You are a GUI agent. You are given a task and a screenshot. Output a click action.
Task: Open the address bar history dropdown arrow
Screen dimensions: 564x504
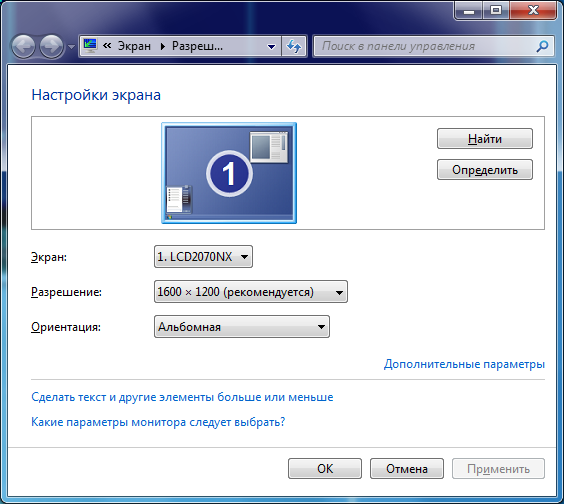[272, 46]
